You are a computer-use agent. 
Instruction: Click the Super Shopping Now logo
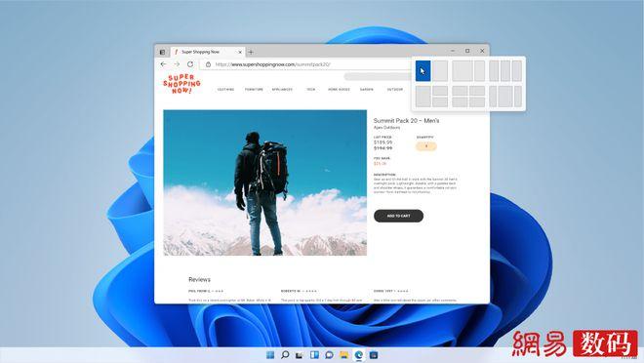[181, 84]
